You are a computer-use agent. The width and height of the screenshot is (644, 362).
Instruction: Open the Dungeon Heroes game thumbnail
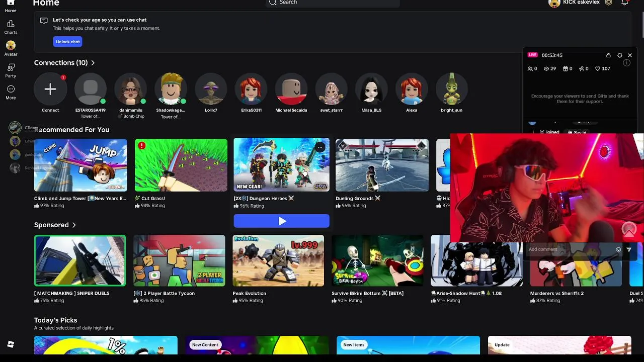pos(282,164)
